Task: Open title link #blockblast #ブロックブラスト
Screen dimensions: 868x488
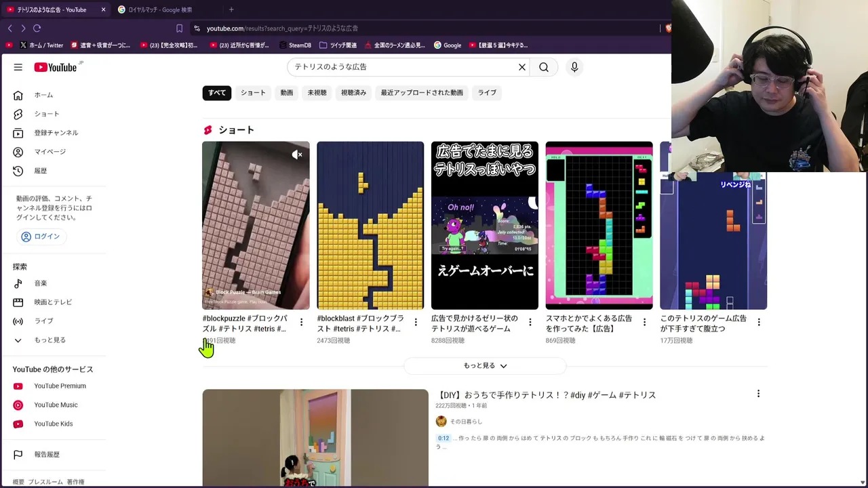Action: (x=360, y=323)
